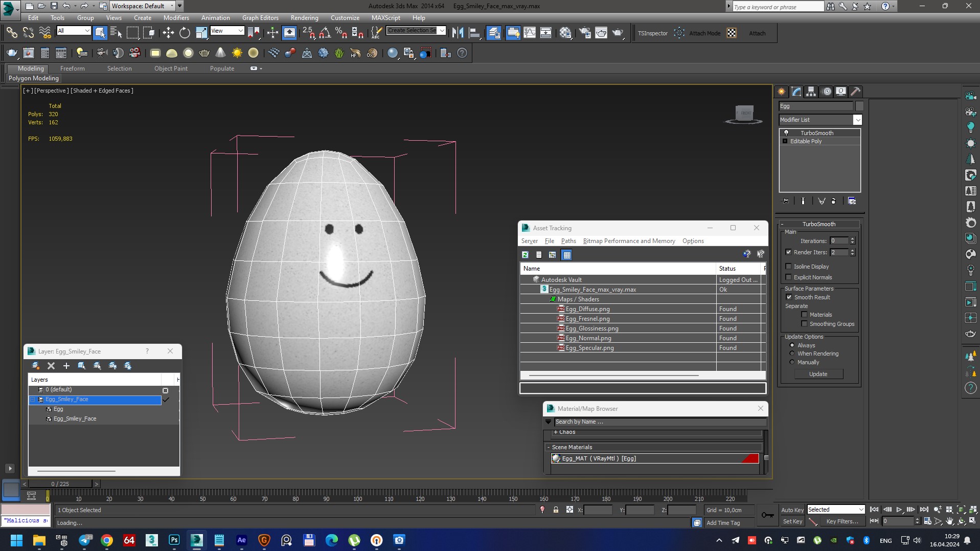Toggle Render Iters checkbox
This screenshot has height=551, width=980.
click(788, 252)
